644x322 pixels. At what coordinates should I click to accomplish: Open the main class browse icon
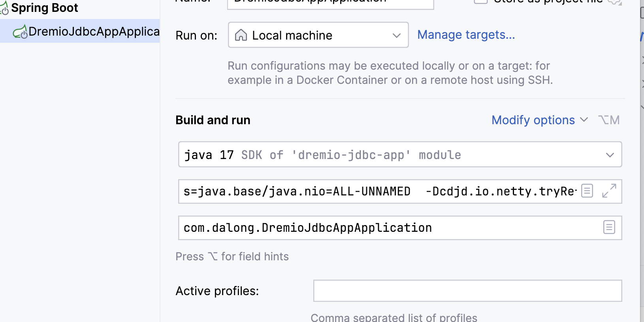coord(609,227)
